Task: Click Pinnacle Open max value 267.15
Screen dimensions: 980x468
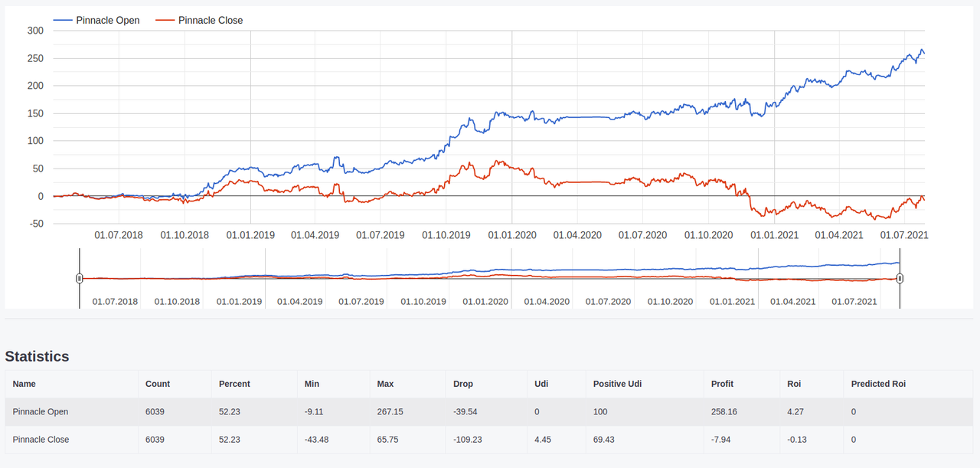Action: tap(390, 411)
